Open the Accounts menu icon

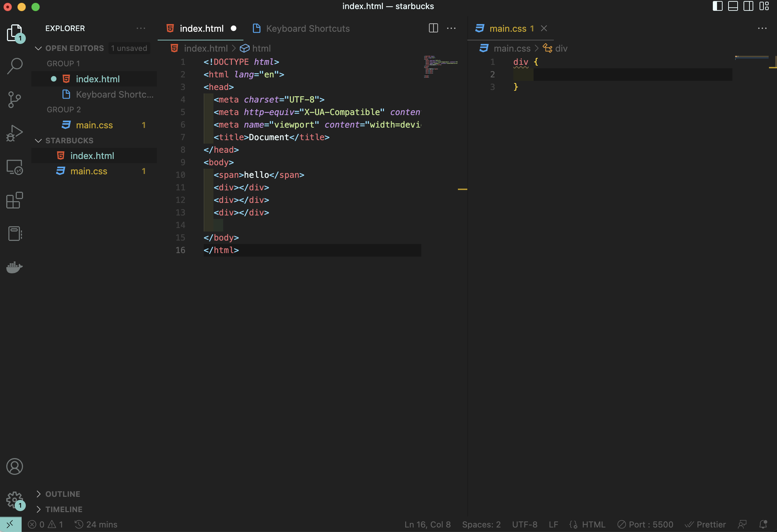tap(15, 466)
